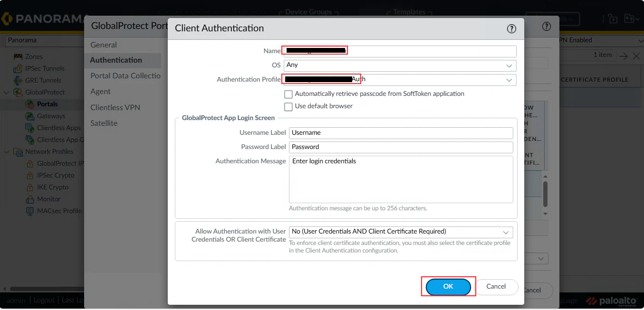Confirm with the OK button
This screenshot has width=644, height=310.
(x=448, y=287)
